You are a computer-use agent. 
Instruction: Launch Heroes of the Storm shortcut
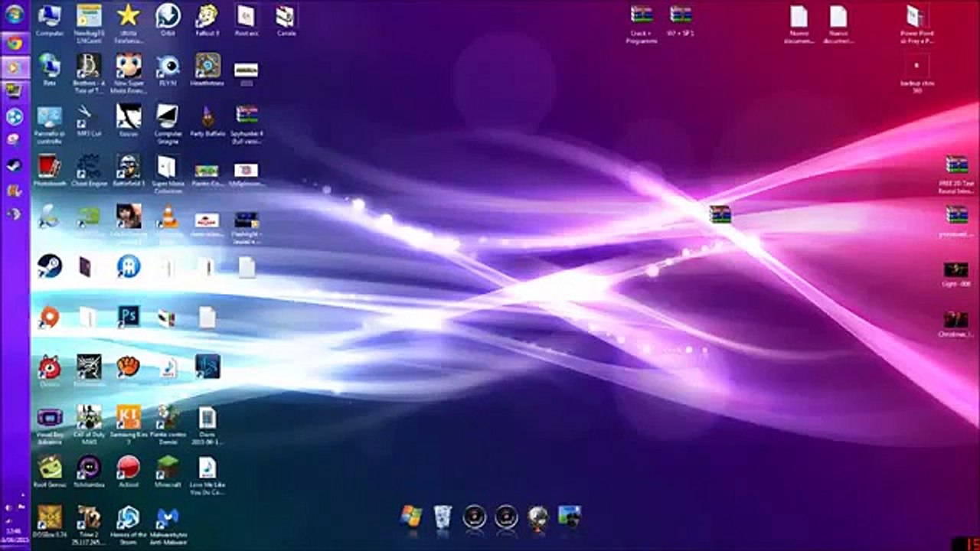(x=129, y=523)
